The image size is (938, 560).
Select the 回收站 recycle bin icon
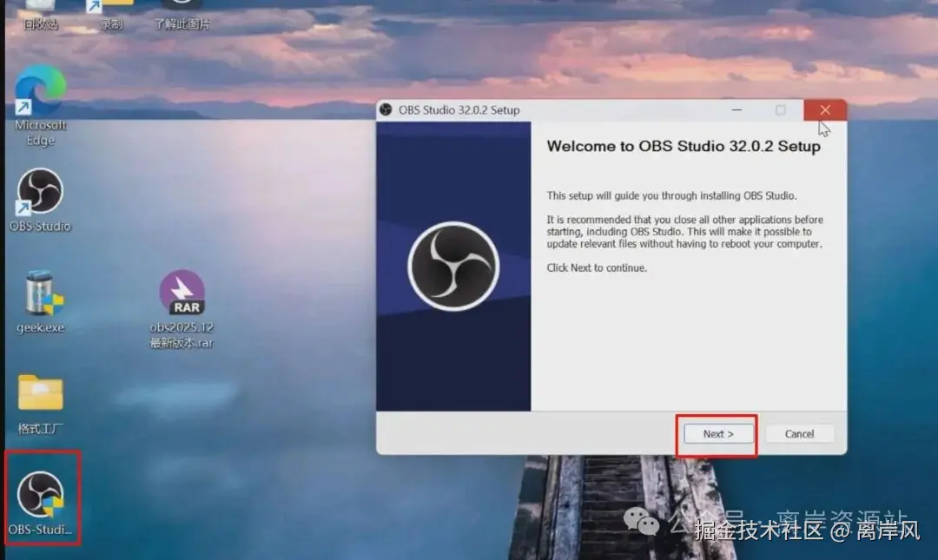[x=41, y=15]
